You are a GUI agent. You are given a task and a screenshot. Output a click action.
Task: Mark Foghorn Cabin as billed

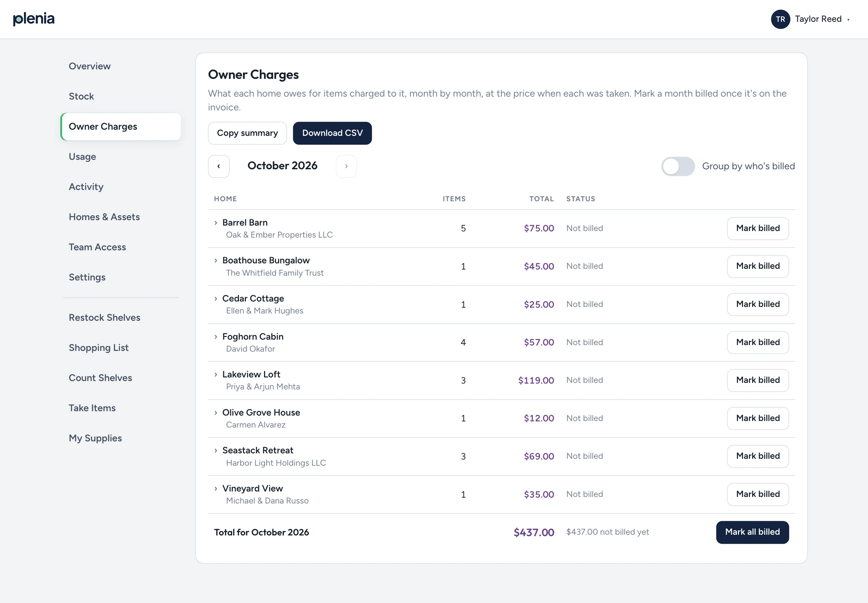pyautogui.click(x=758, y=343)
